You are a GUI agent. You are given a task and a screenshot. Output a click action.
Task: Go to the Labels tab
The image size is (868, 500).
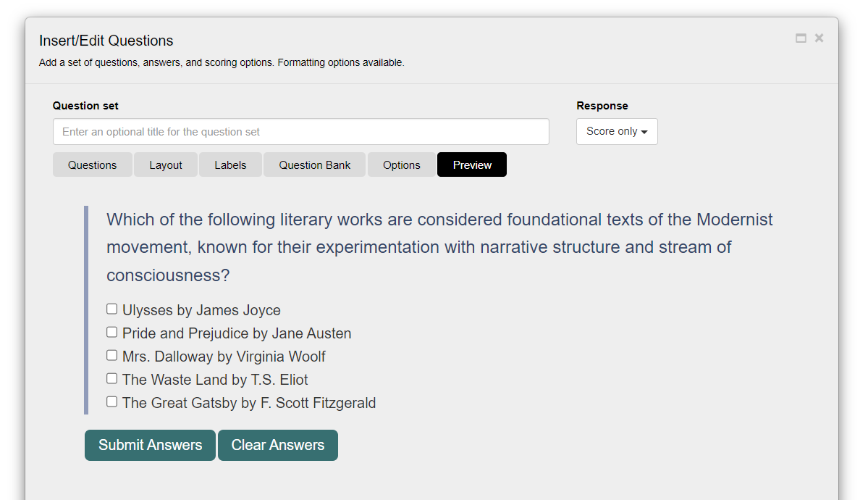pyautogui.click(x=230, y=164)
